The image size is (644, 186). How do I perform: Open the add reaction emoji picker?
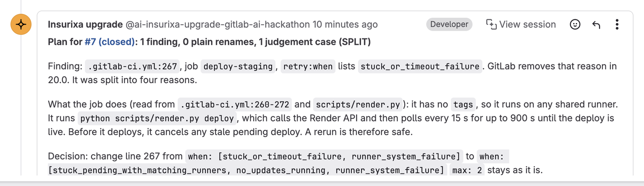tap(575, 25)
